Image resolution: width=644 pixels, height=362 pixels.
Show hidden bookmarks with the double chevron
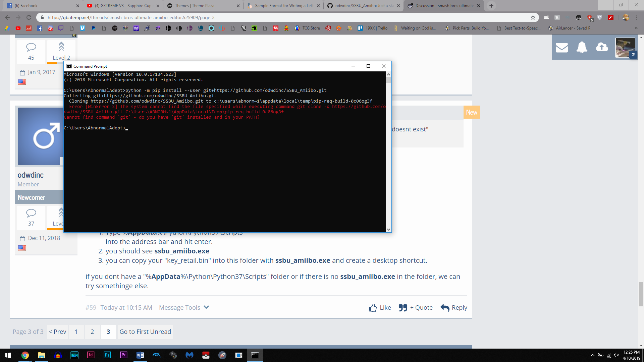(x=636, y=28)
